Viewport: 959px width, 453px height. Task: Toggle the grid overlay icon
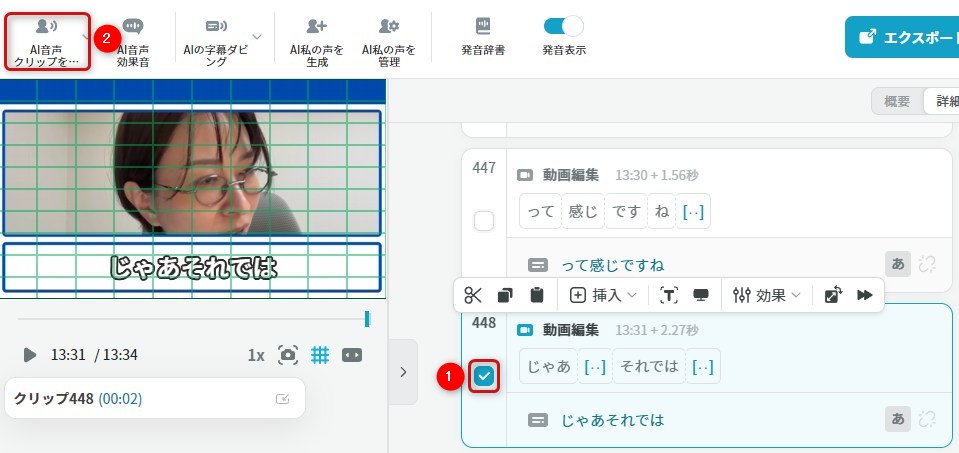click(x=320, y=355)
